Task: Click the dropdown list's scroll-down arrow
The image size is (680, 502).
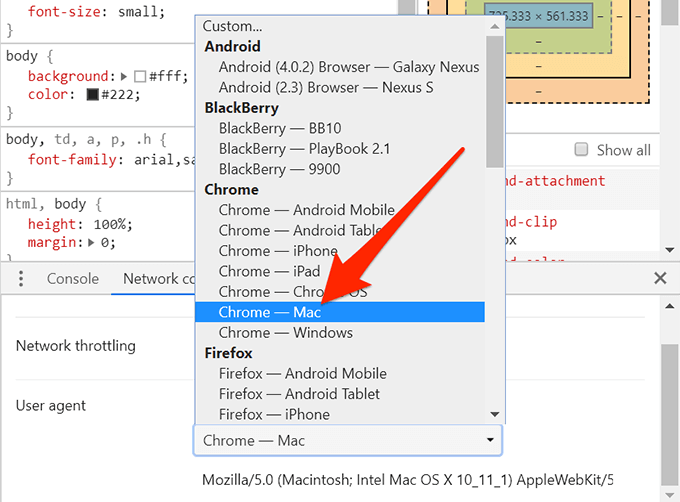Action: [x=494, y=414]
